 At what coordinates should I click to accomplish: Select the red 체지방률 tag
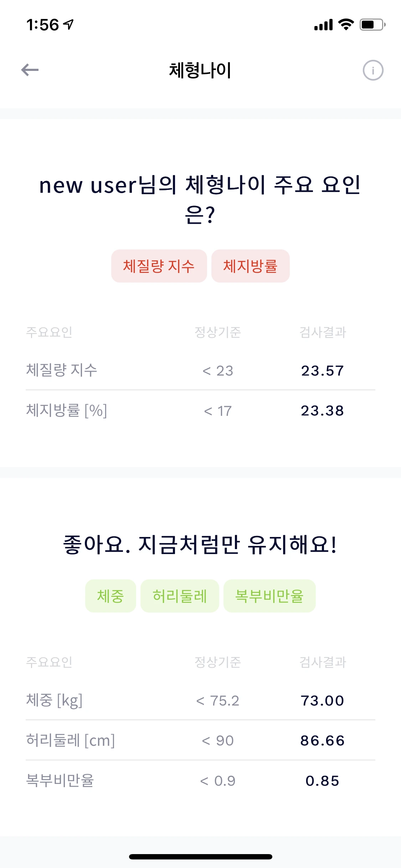[250, 266]
